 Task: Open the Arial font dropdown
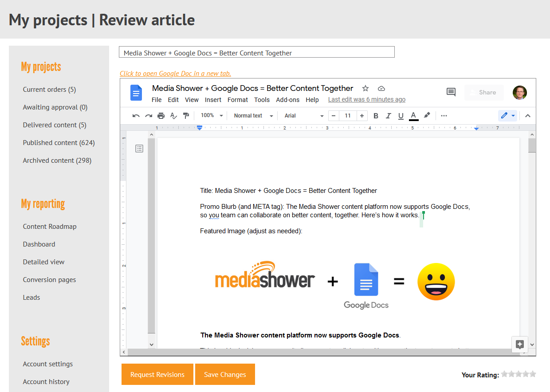tap(304, 116)
